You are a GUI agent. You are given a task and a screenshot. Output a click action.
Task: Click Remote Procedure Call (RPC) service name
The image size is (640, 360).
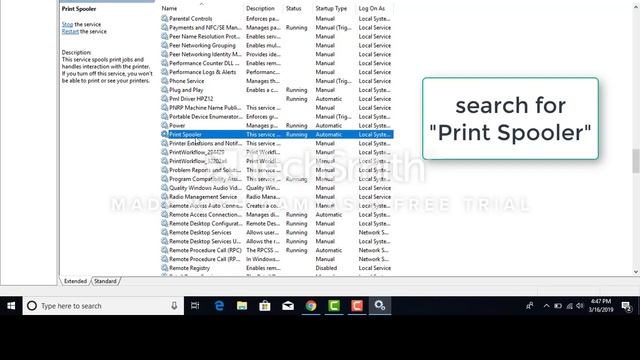(205, 250)
